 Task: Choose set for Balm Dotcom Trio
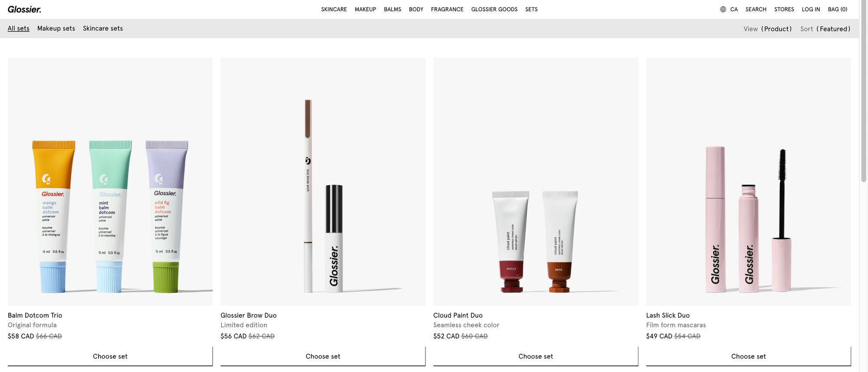point(110,356)
